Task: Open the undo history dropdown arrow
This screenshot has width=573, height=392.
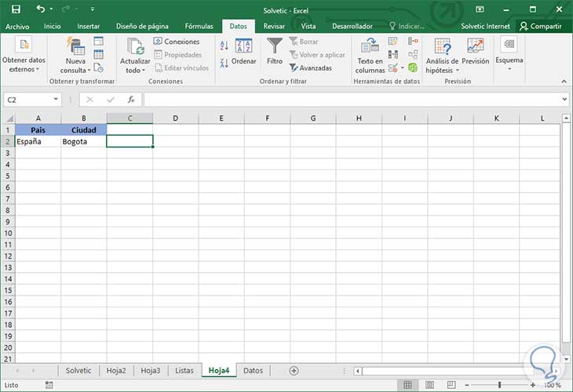Action: click(x=51, y=9)
